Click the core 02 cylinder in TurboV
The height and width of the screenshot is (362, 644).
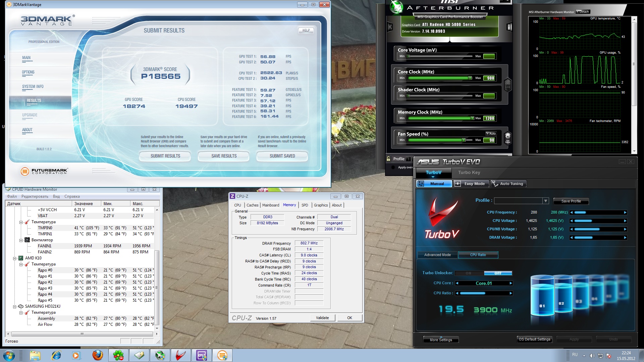click(x=563, y=293)
